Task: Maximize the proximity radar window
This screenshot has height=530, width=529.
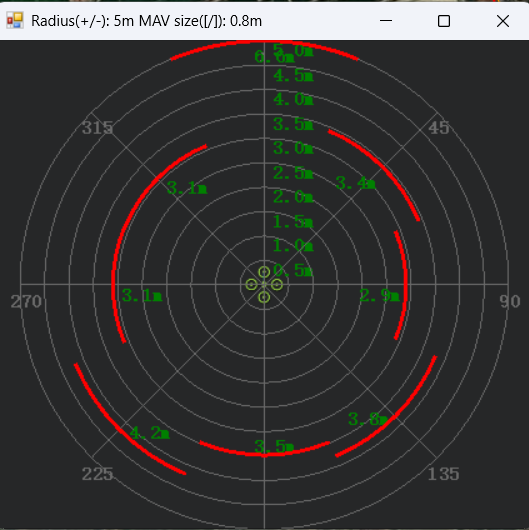Action: pos(444,21)
